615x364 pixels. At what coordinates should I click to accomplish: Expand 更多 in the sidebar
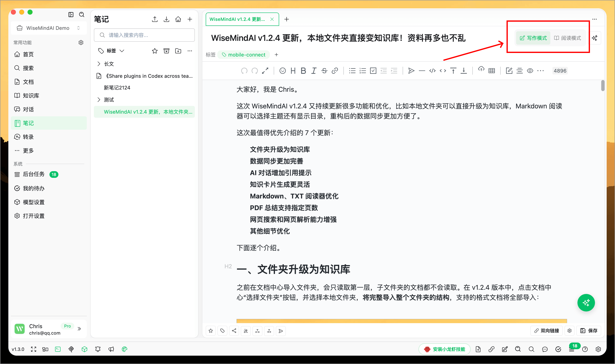[x=49, y=150]
